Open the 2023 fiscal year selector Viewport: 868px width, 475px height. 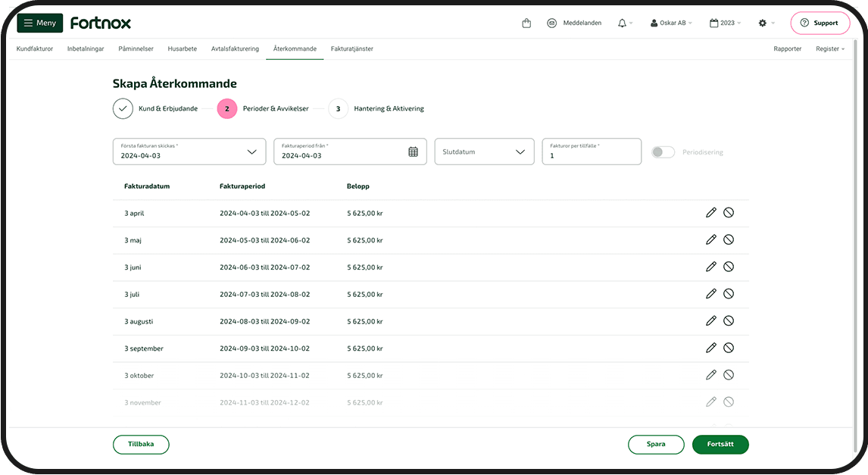pyautogui.click(x=725, y=23)
